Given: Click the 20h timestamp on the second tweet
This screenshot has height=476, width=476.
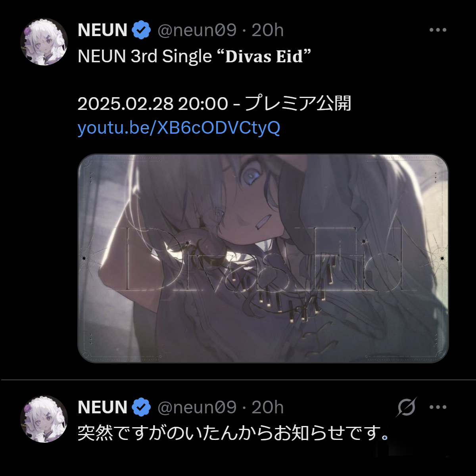Looking at the screenshot, I should tap(268, 407).
